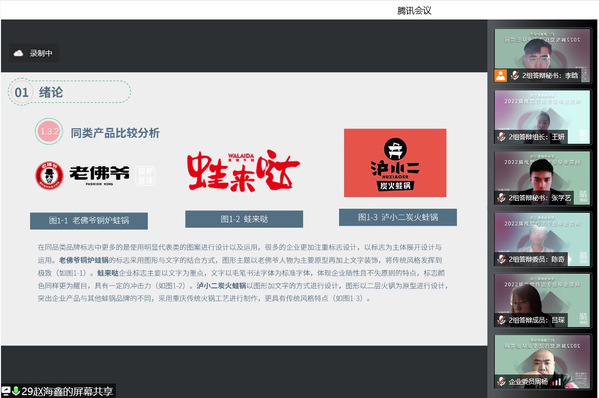Viewport: 599px width, 398px height.
Task: Select the 2组答辩成员 吕琛 video thumbnail
Action: [542, 300]
